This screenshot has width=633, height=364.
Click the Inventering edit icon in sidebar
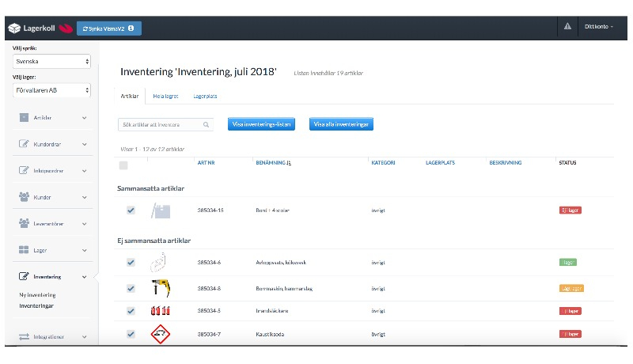24,276
